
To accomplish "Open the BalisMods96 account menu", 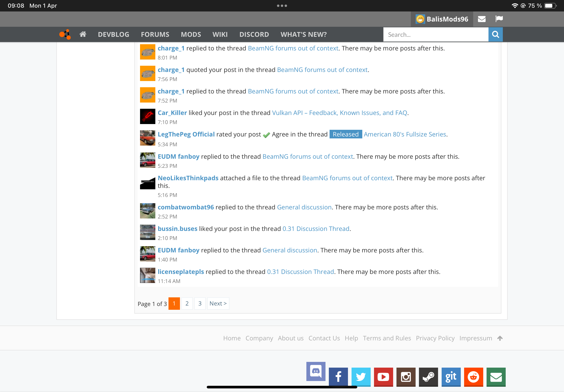I will click(442, 19).
